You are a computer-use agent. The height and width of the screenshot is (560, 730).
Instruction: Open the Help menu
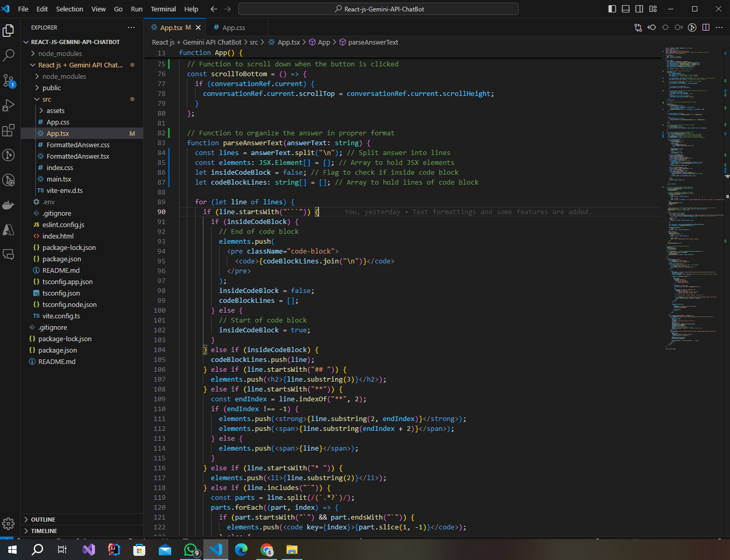[191, 9]
